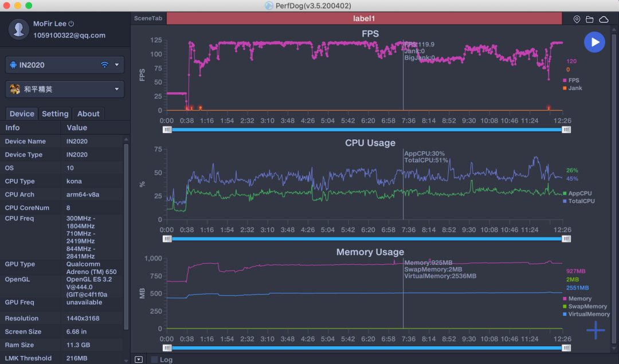Select the Qualcomm Adreno GPU Type value
Viewport: 619px width, 364px height.
[91, 268]
